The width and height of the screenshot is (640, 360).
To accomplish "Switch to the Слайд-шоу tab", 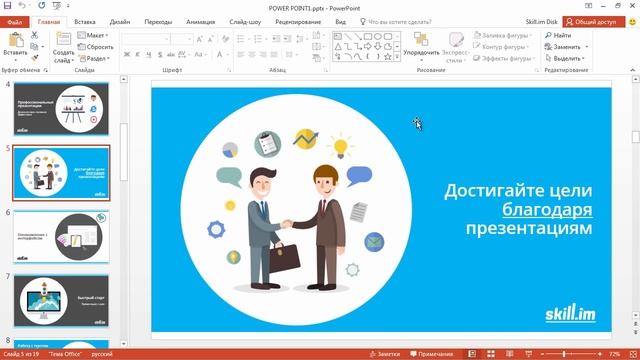I will click(x=245, y=22).
